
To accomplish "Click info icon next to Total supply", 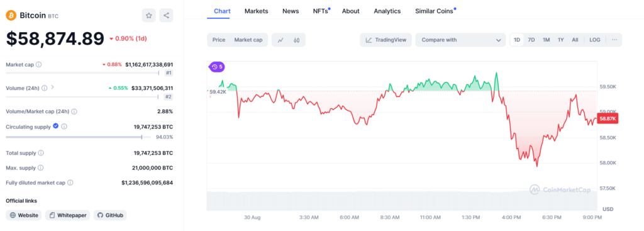I will coord(41,153).
